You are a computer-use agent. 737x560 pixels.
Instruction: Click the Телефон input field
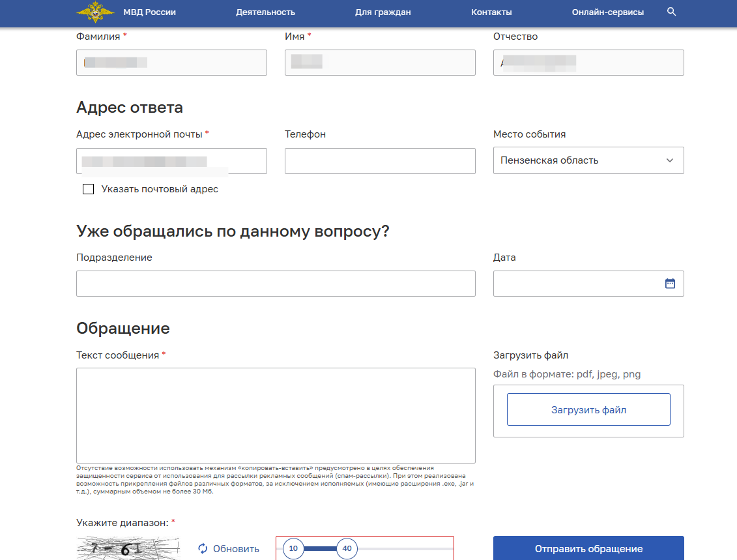click(x=380, y=160)
